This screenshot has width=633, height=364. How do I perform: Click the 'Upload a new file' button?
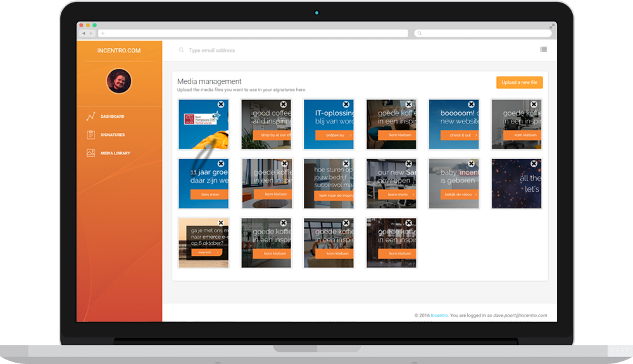pos(520,82)
